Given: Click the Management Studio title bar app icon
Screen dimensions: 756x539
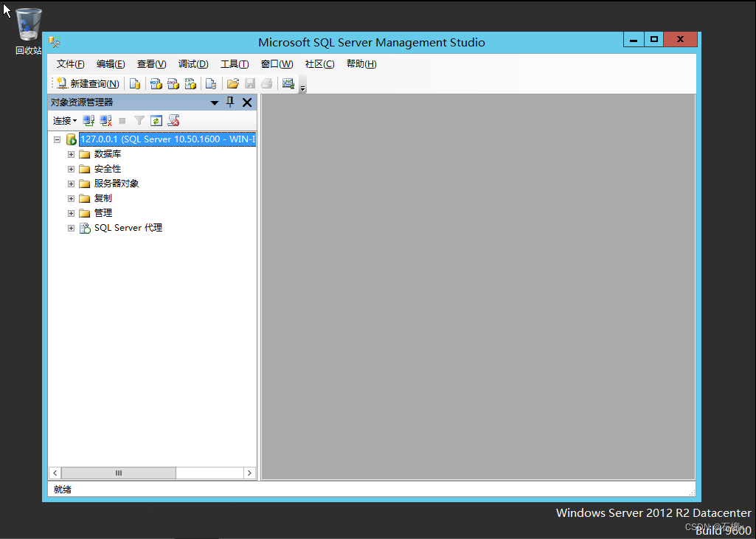Looking at the screenshot, I should point(55,43).
